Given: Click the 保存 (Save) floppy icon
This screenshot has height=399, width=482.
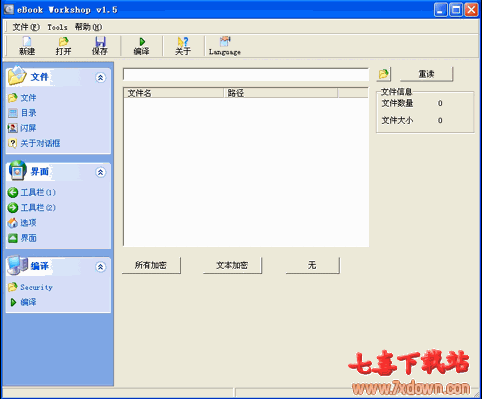Looking at the screenshot, I should 100,46.
